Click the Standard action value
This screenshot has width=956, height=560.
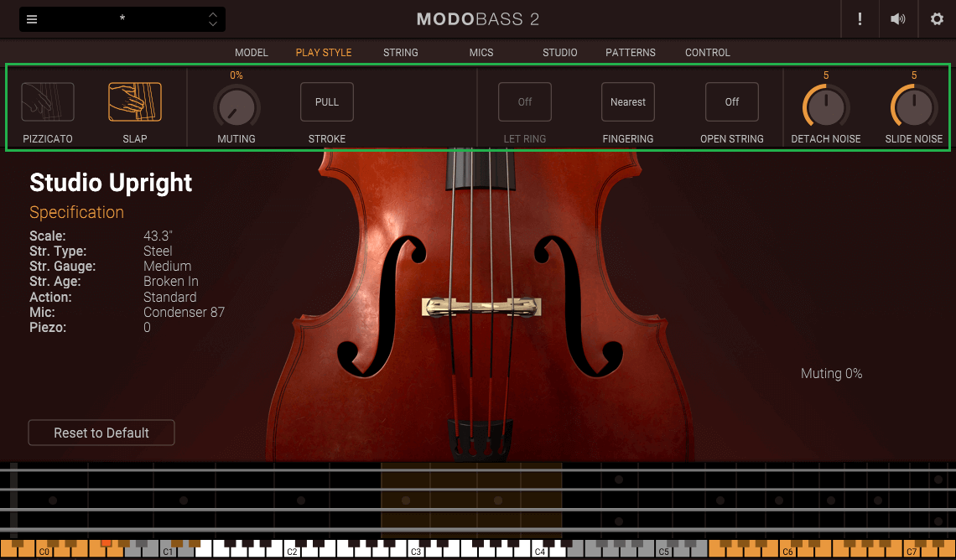click(x=170, y=298)
